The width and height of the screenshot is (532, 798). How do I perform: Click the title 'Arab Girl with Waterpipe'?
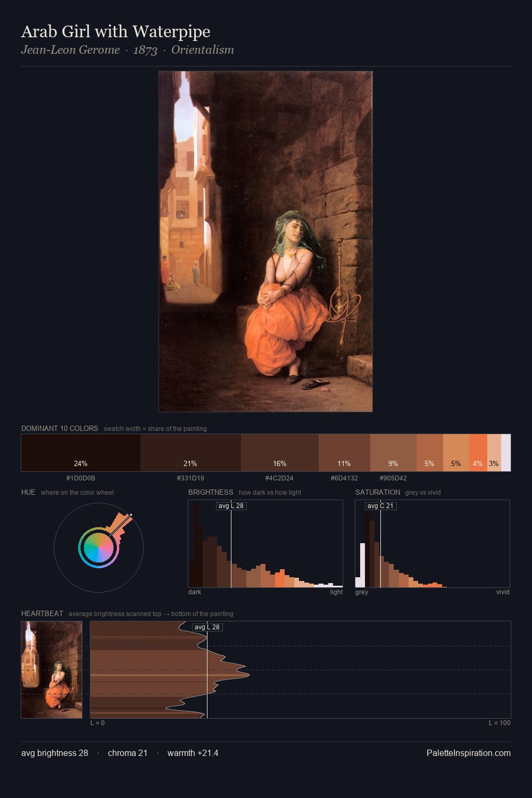[x=115, y=32]
